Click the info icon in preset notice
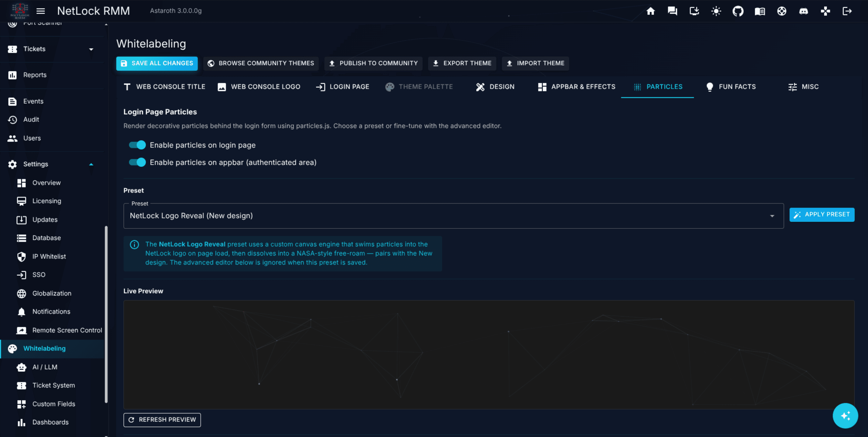Screen dimensions: 868x437 tap(134, 245)
